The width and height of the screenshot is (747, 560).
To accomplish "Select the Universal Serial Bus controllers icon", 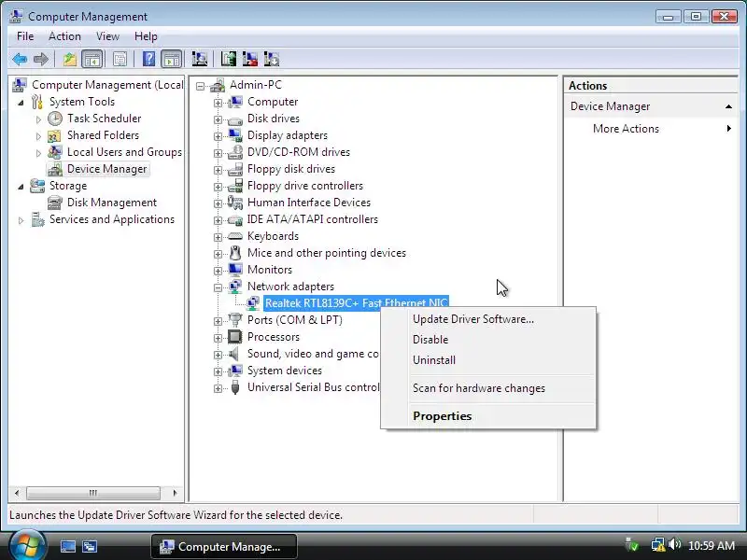I will point(235,387).
